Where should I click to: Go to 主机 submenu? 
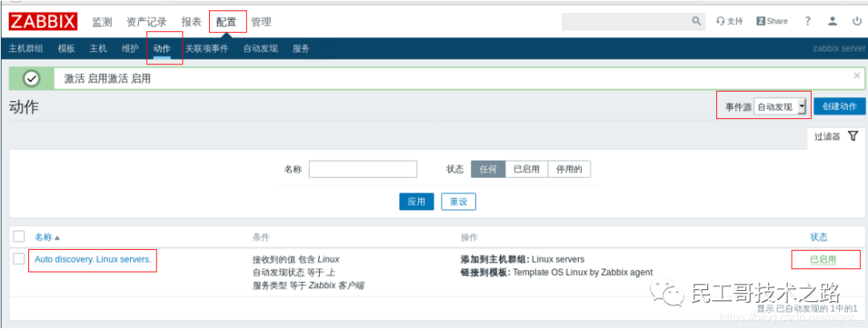(98, 49)
